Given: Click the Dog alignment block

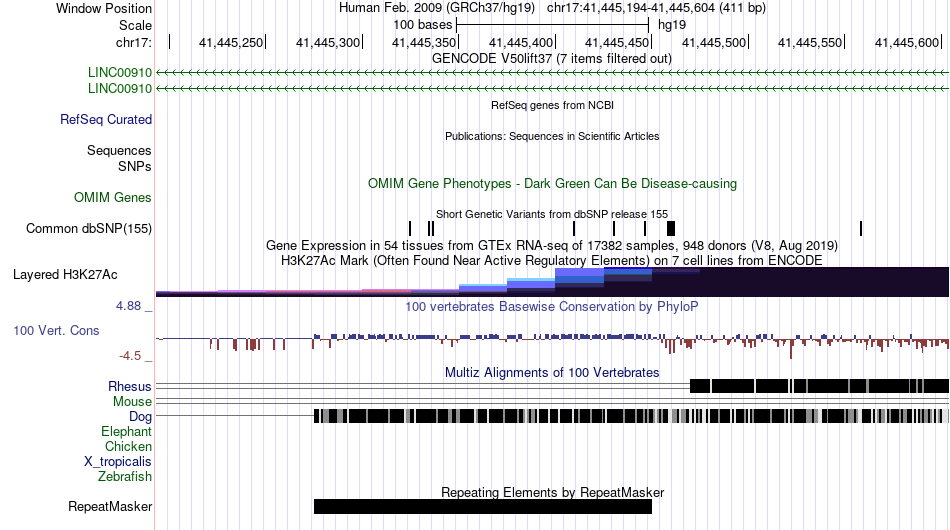Looking at the screenshot, I should pyautogui.click(x=631, y=416).
